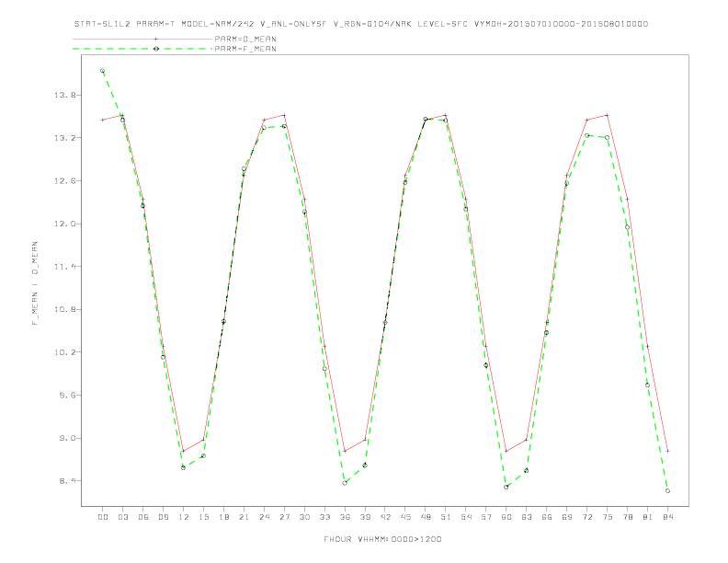Click the x-axis tick label 45

pyautogui.click(x=405, y=517)
